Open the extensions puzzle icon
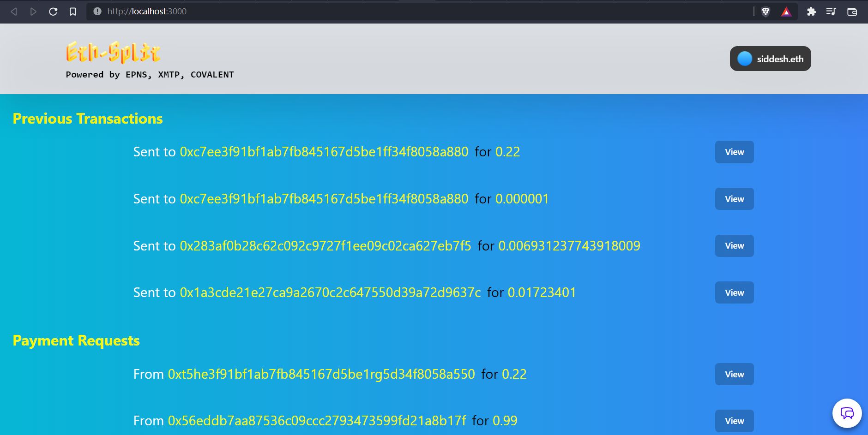The height and width of the screenshot is (435, 868). click(x=811, y=12)
